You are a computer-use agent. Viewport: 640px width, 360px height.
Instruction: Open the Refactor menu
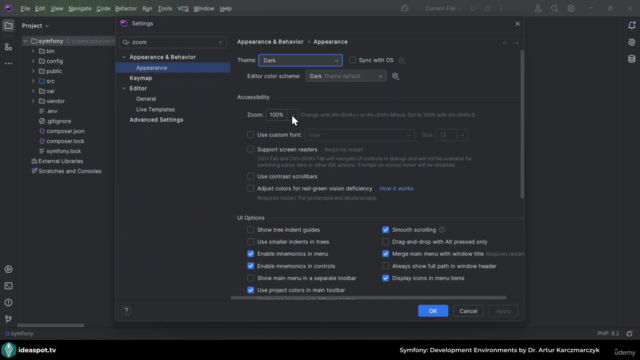[126, 9]
